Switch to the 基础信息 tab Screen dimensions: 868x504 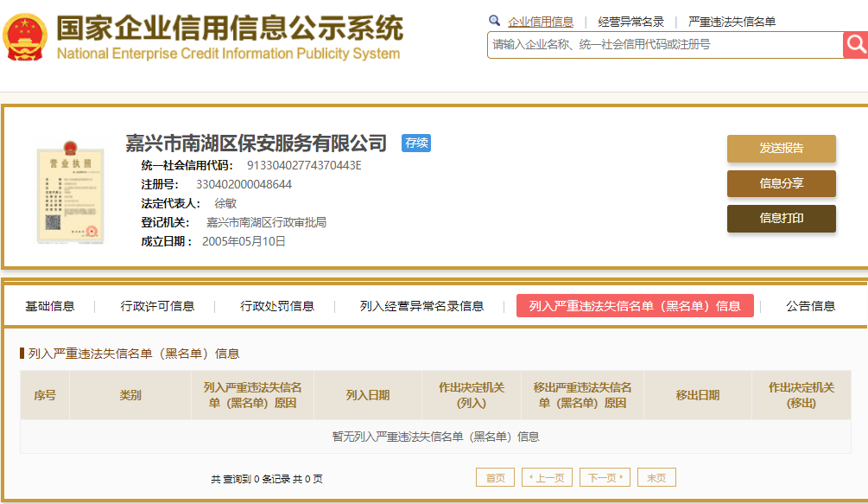click(x=50, y=306)
